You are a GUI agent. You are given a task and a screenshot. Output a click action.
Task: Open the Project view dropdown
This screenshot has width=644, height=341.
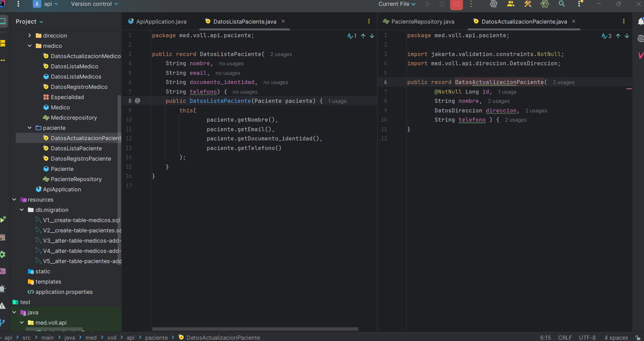[x=29, y=22]
